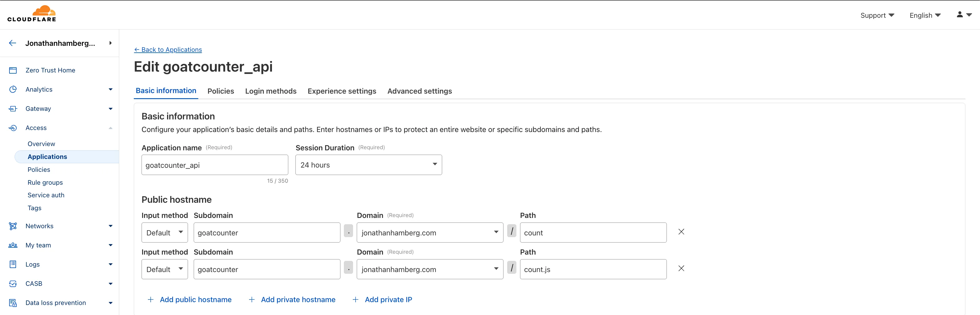The width and height of the screenshot is (980, 315).
Task: Click Add private hostname
Action: (298, 300)
